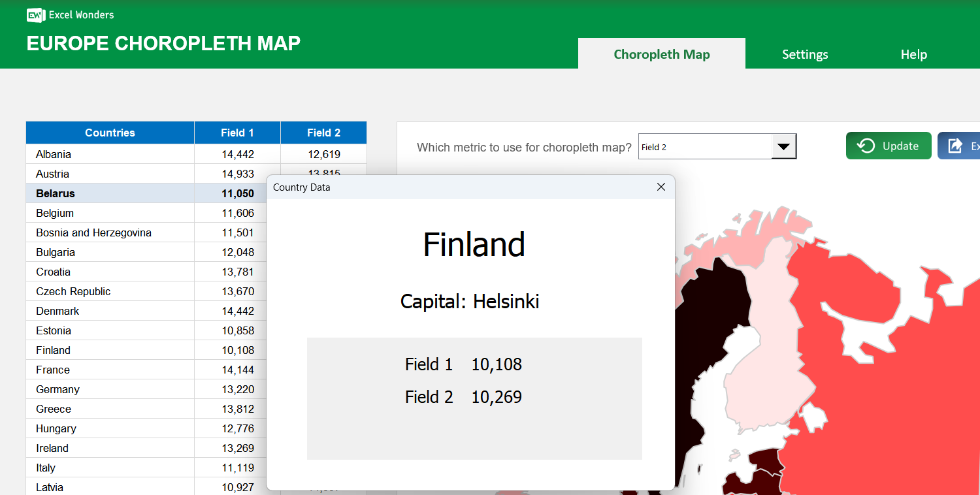Click the Excel Wonders logo icon
Screen dimensions: 980x495
pos(36,14)
